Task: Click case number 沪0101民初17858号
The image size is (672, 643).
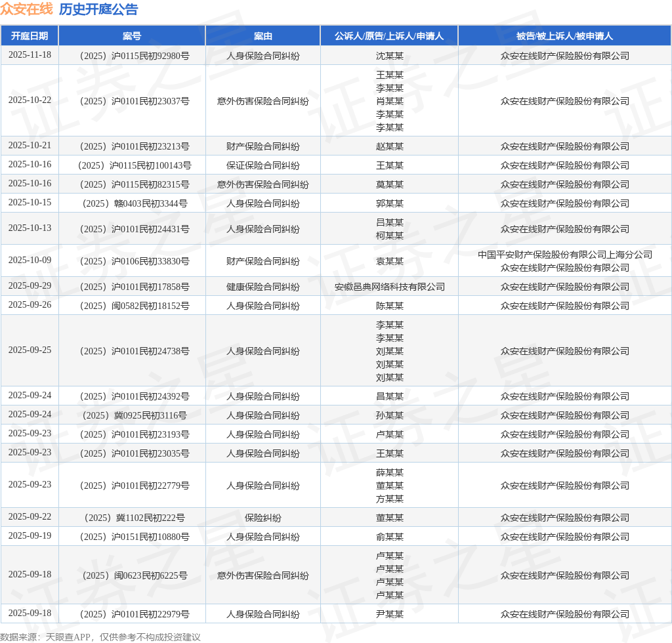Action: coord(135,287)
